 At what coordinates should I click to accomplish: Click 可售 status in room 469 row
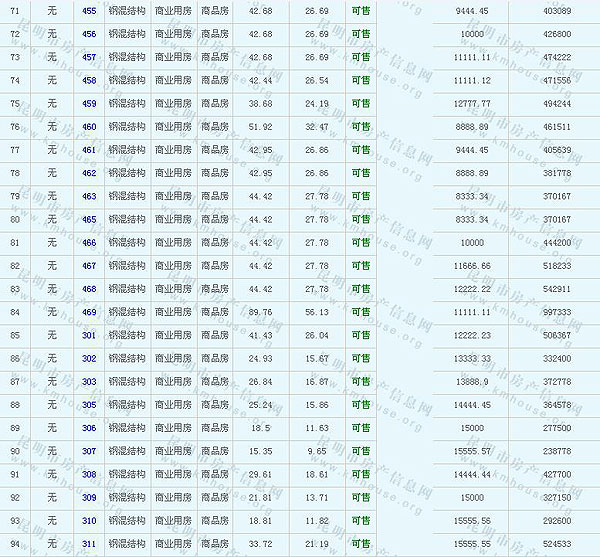click(x=361, y=312)
